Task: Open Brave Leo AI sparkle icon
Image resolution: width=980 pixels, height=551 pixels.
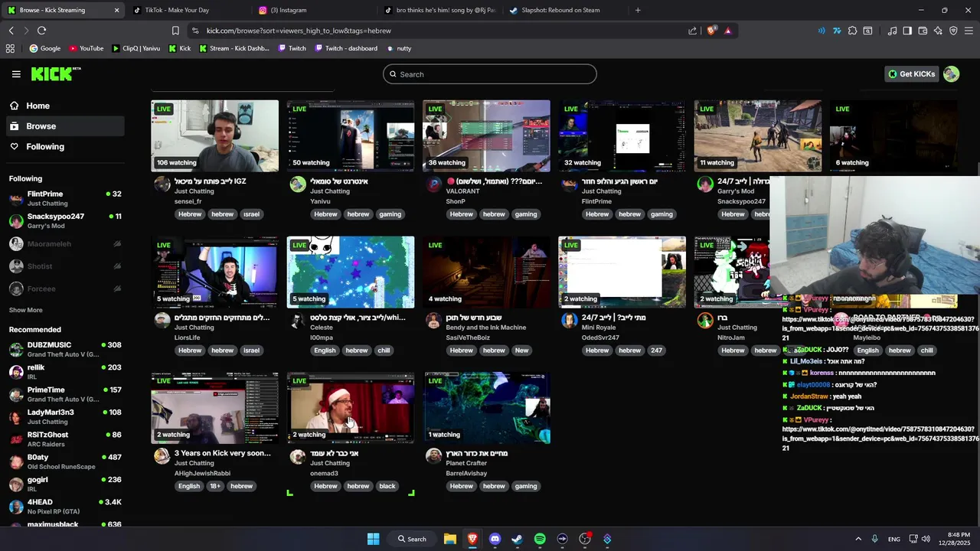Action: tap(938, 31)
